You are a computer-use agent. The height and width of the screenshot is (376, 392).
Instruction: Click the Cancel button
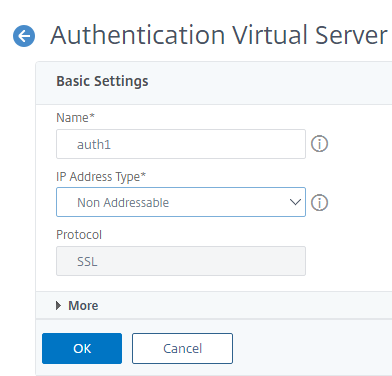pos(182,348)
